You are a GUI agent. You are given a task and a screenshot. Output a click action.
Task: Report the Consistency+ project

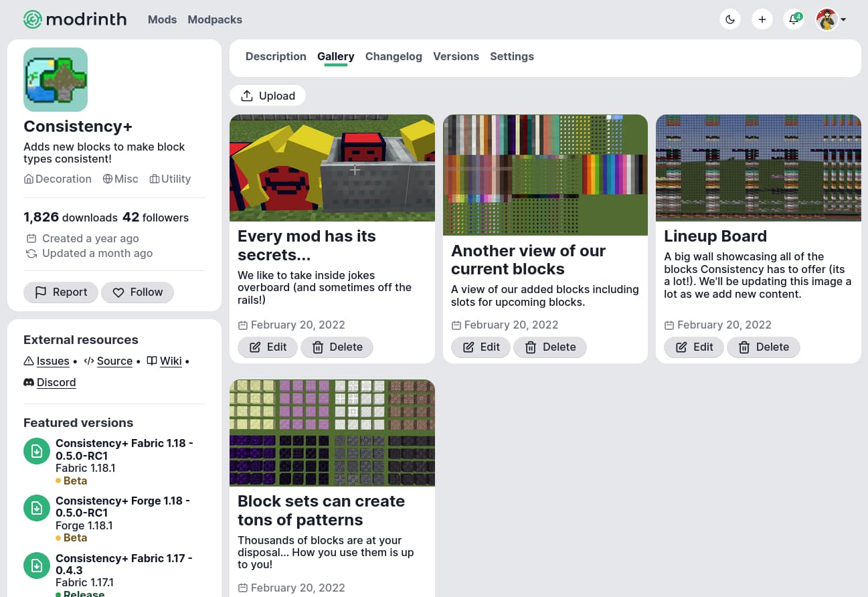[60, 292]
